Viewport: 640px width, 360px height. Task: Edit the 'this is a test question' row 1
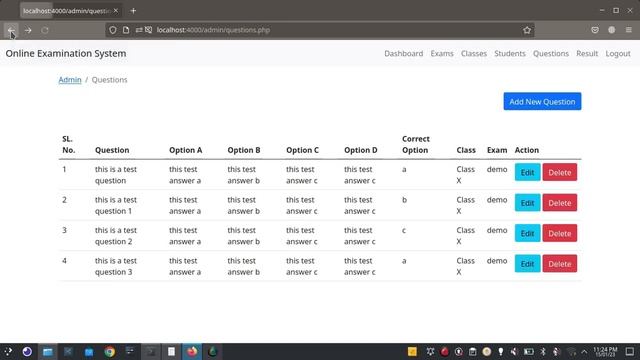coord(527,172)
